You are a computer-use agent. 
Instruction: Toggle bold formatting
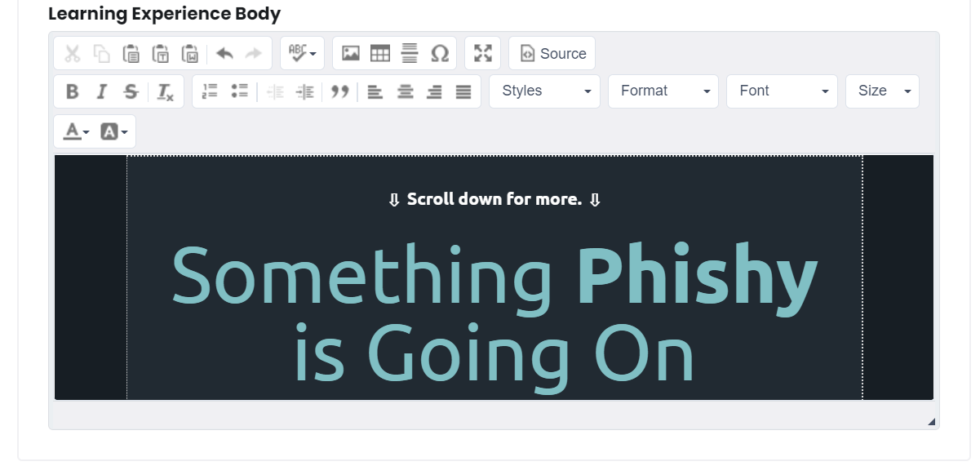click(x=73, y=91)
